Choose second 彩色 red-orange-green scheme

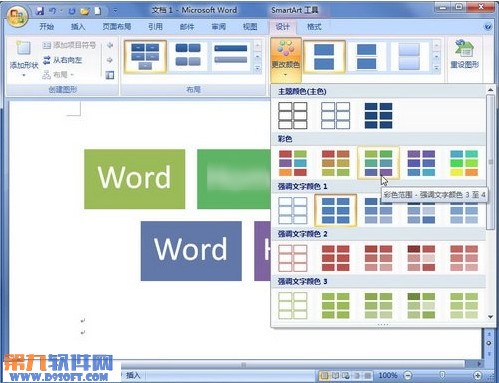tap(335, 163)
